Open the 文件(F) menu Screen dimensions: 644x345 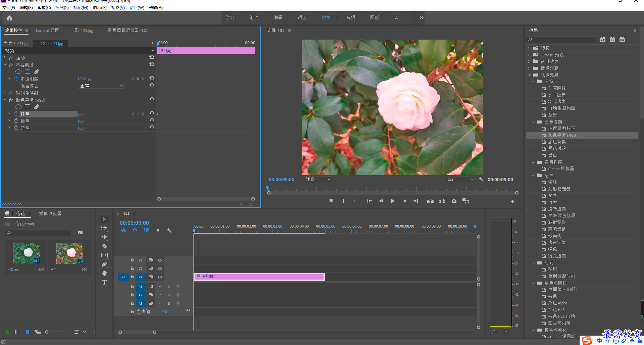(x=9, y=7)
